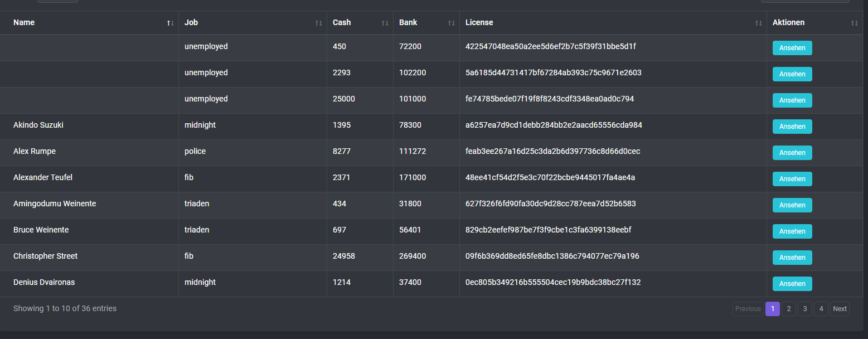
Task: Open page 4 of the table
Action: pyautogui.click(x=821, y=309)
